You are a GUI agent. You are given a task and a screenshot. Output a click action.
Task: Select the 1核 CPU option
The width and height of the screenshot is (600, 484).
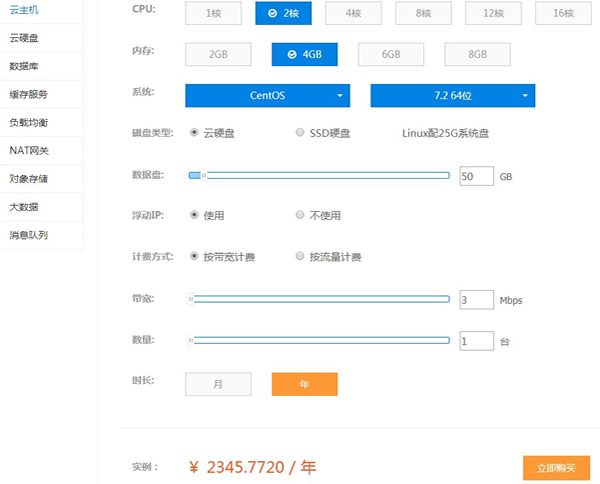pos(214,13)
